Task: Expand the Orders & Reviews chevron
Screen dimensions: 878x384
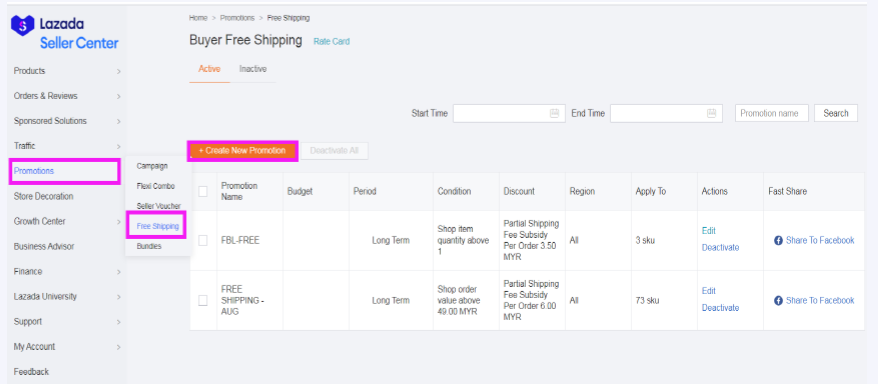Action: point(118,96)
